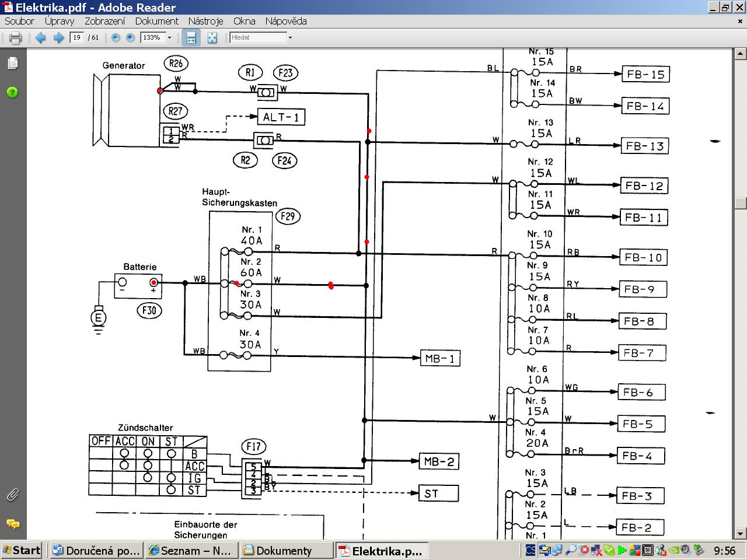747x560 pixels.
Task: Click the MB-1 box in diagram
Action: [x=440, y=358]
